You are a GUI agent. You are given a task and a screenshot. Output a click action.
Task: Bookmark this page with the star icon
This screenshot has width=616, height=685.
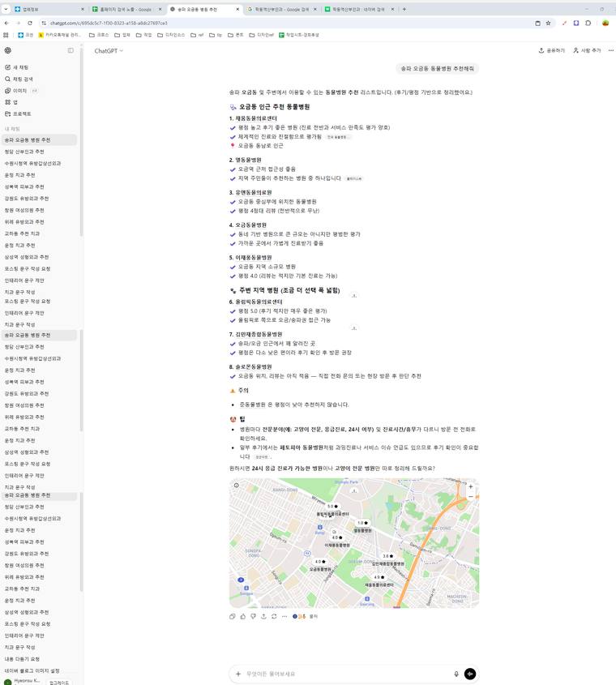click(548, 24)
